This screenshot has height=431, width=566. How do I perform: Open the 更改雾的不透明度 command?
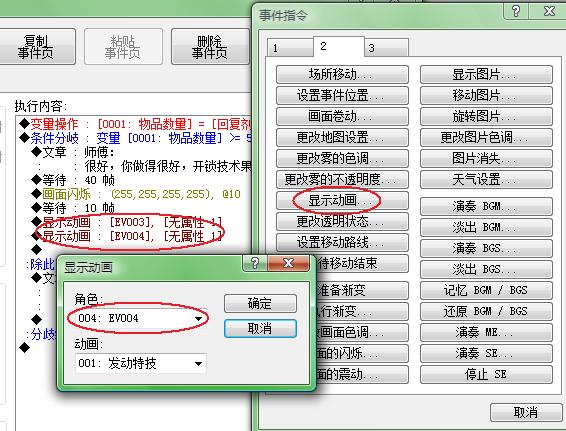(x=342, y=179)
